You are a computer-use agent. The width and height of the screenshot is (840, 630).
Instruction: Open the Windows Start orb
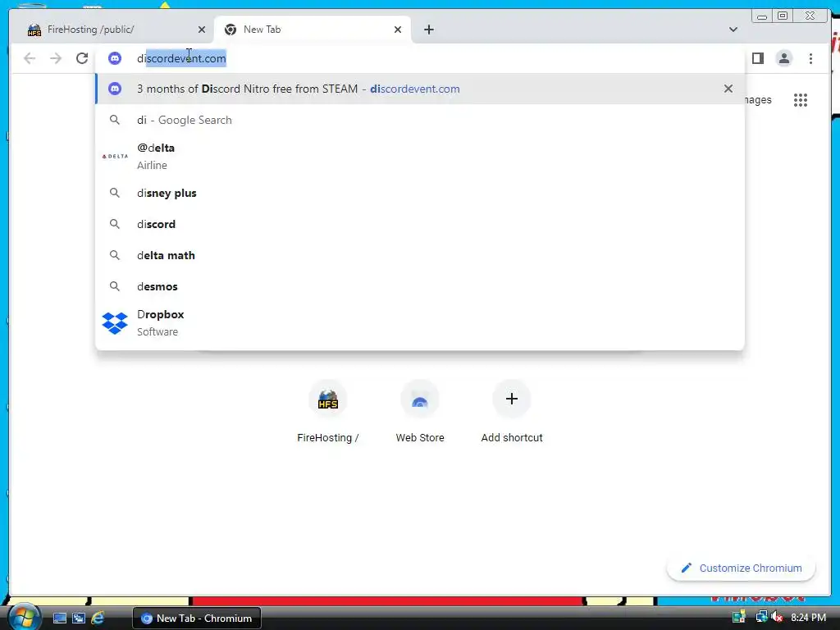click(x=24, y=618)
